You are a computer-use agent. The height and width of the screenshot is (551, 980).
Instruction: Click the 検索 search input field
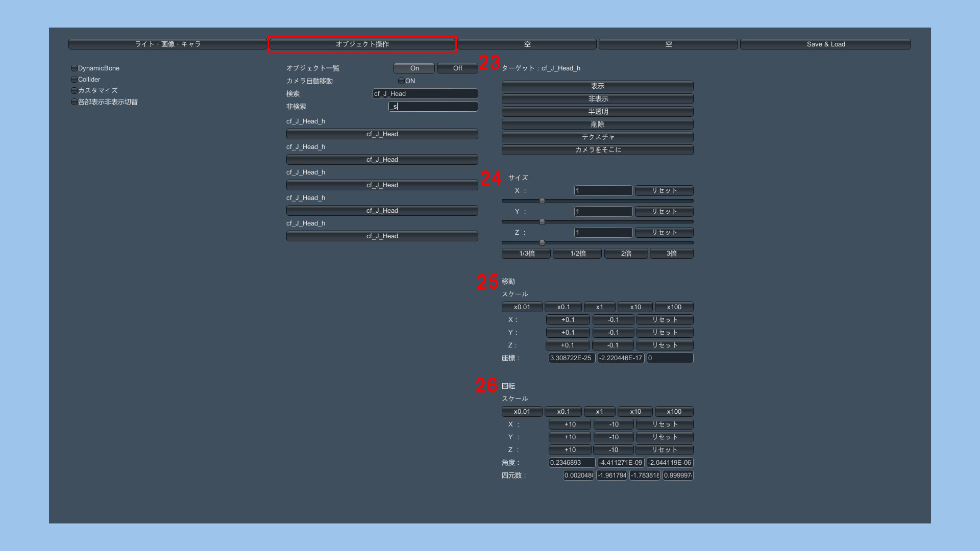[x=425, y=93]
